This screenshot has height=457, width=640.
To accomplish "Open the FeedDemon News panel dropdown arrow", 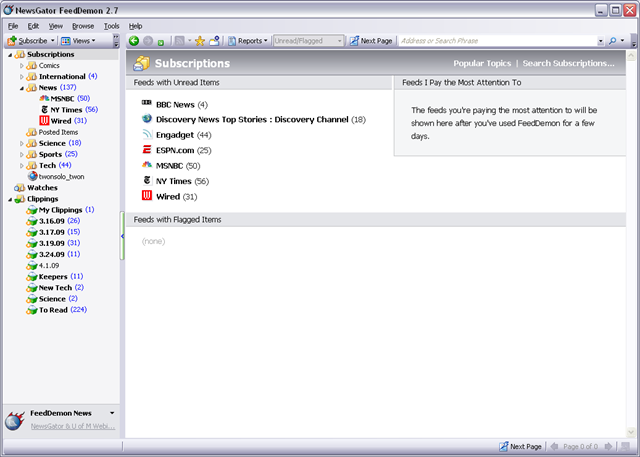I will coord(112,413).
